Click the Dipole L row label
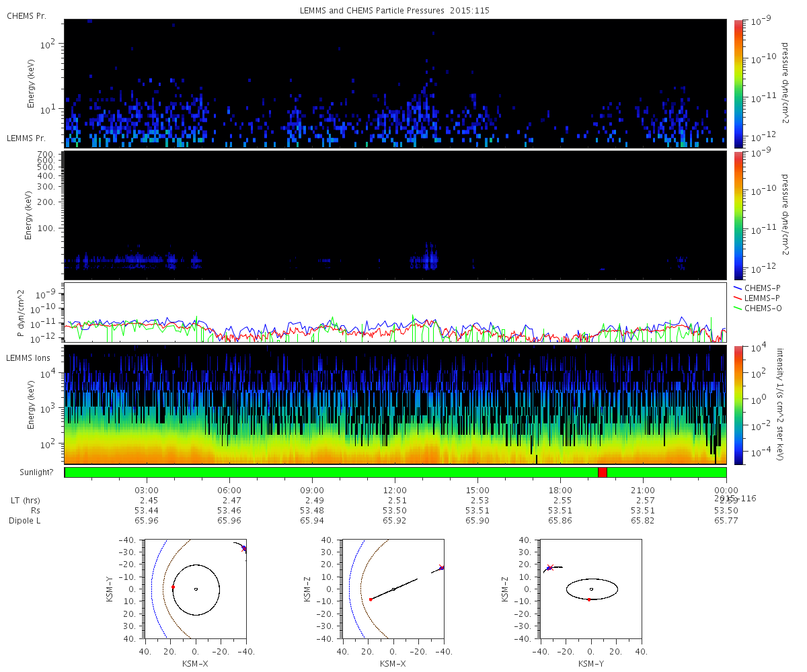This screenshot has width=807, height=672. coord(27,521)
